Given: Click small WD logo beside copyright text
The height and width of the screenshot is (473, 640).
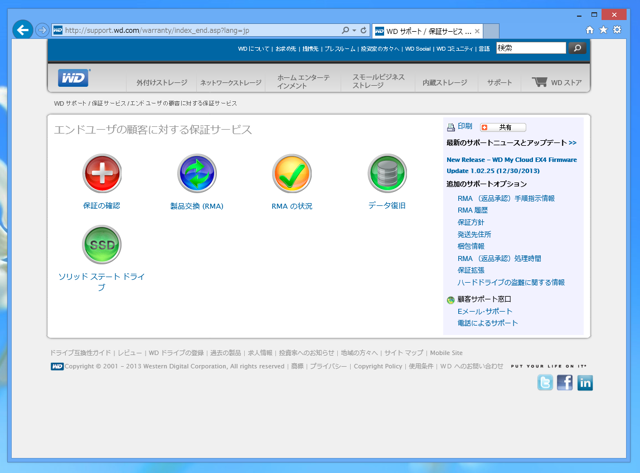Looking at the screenshot, I should (57, 366).
